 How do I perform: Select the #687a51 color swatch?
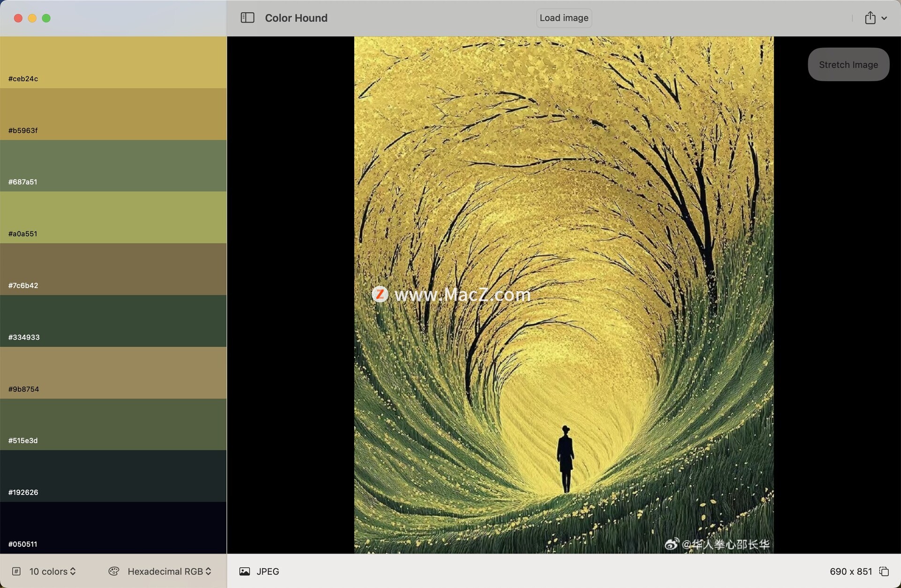(113, 166)
